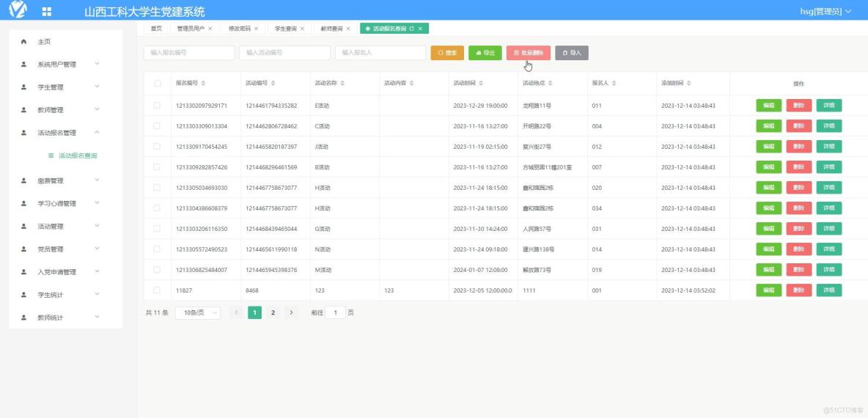The width and height of the screenshot is (868, 418).
Task: Click the user icon beside 党员管理
Action: [23, 249]
